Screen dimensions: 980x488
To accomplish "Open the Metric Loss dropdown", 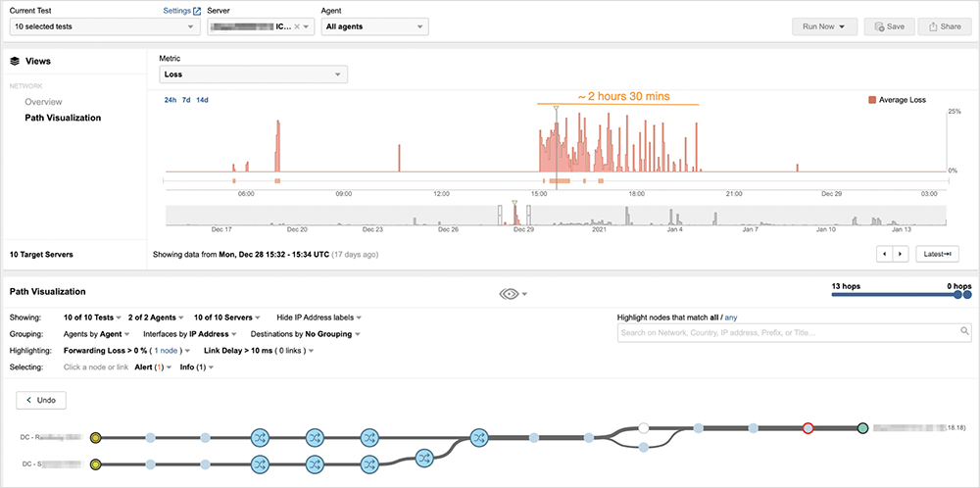I will tap(253, 73).
